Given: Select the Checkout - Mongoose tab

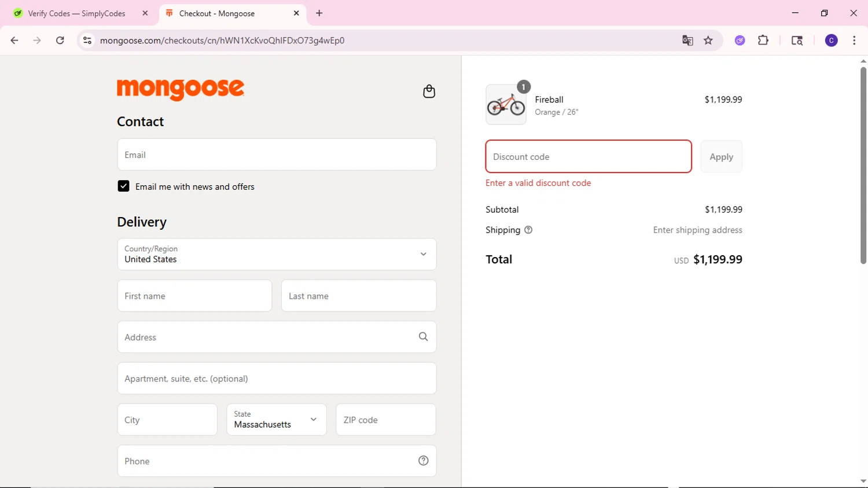Looking at the screenshot, I should coord(232,13).
